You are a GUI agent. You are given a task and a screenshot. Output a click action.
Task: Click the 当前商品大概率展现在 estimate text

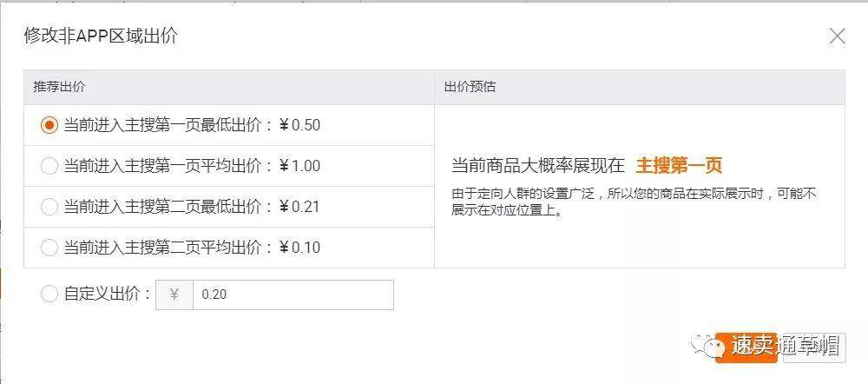pyautogui.click(x=538, y=165)
